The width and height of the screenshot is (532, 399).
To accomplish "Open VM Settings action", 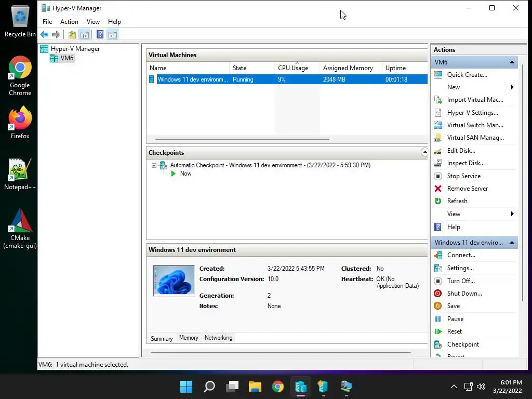I will point(460,268).
